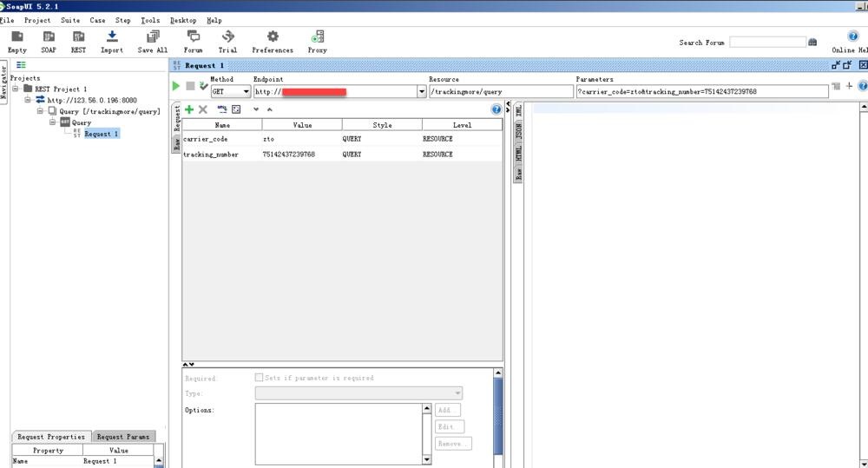The width and height of the screenshot is (868, 468).
Task: Open the parameter Type dropdown
Action: 358,393
